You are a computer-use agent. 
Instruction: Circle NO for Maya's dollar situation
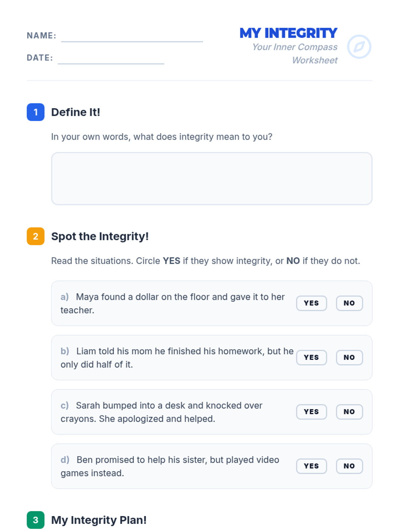click(349, 303)
